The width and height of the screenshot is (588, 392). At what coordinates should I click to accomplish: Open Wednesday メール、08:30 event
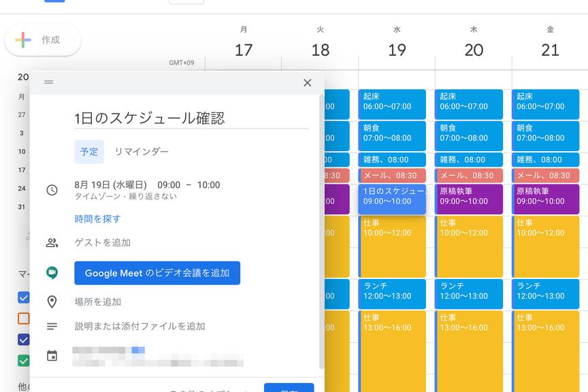coord(392,176)
